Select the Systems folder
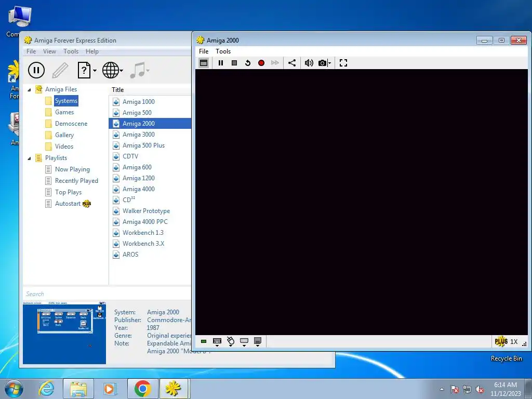532x399 pixels. click(x=66, y=101)
